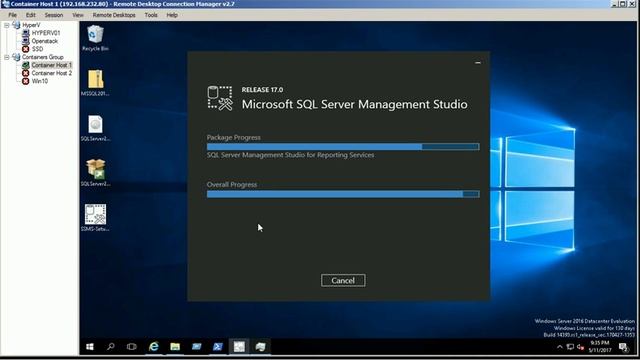Click the Openstack server icon
640x360 pixels.
pos(26,41)
